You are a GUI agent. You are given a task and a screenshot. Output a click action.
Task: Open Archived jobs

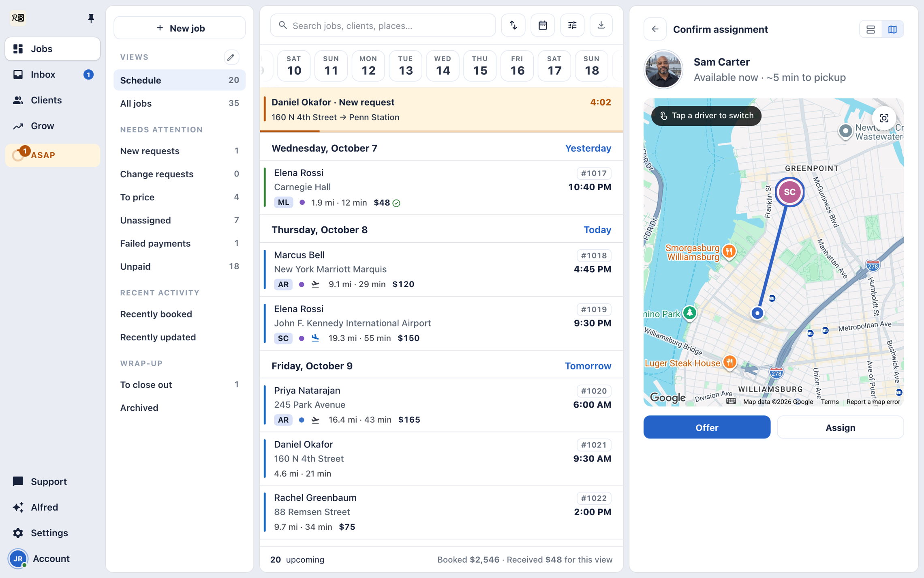point(180,408)
